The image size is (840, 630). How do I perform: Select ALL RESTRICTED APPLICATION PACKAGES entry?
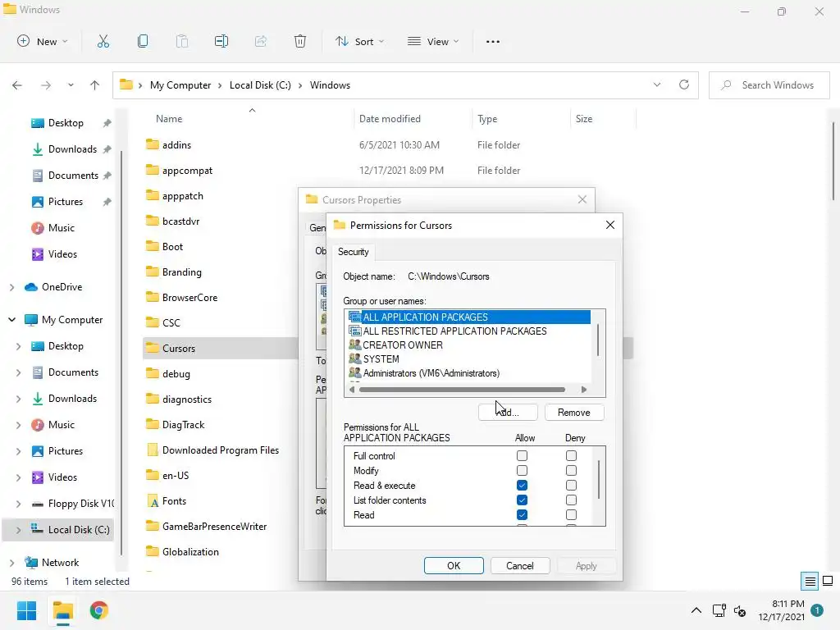click(454, 331)
